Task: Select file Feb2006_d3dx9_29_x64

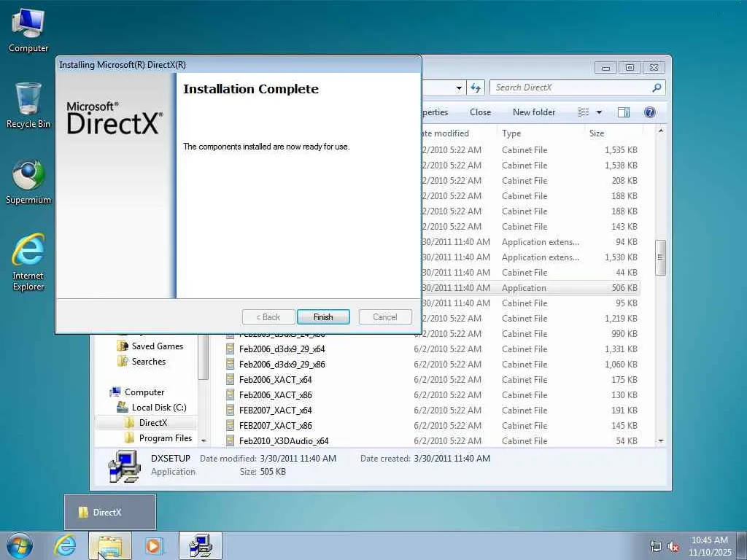Action: (282, 349)
